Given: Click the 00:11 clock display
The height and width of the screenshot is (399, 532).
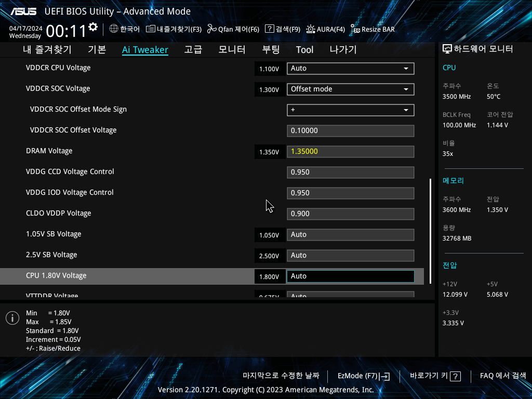Looking at the screenshot, I should click(66, 31).
